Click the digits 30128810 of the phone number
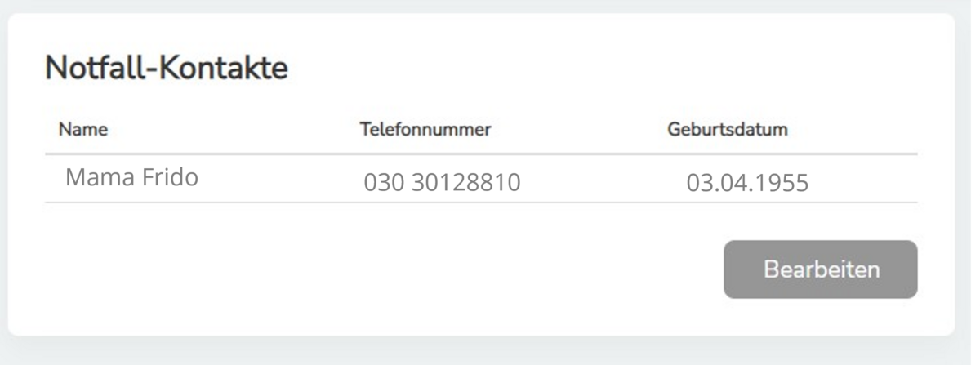980x365 pixels. click(465, 182)
